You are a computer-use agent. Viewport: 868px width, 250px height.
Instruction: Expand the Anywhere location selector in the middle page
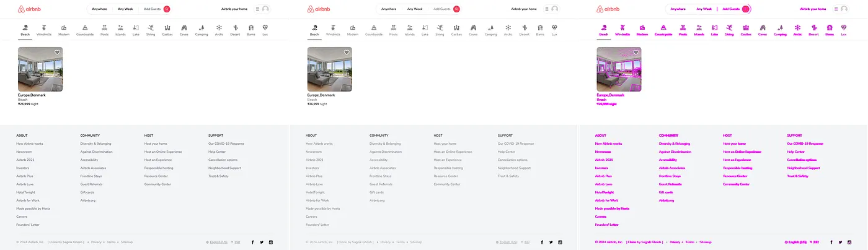coord(389,9)
